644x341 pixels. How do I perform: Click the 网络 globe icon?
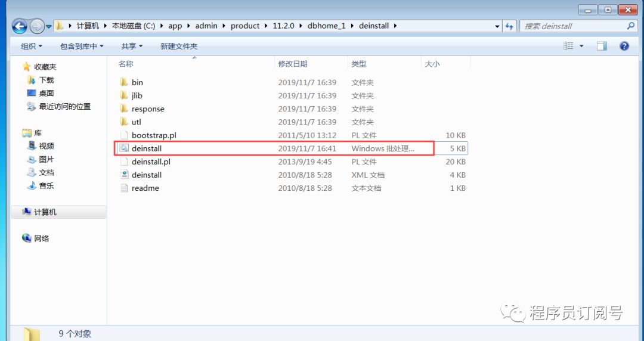(x=27, y=238)
